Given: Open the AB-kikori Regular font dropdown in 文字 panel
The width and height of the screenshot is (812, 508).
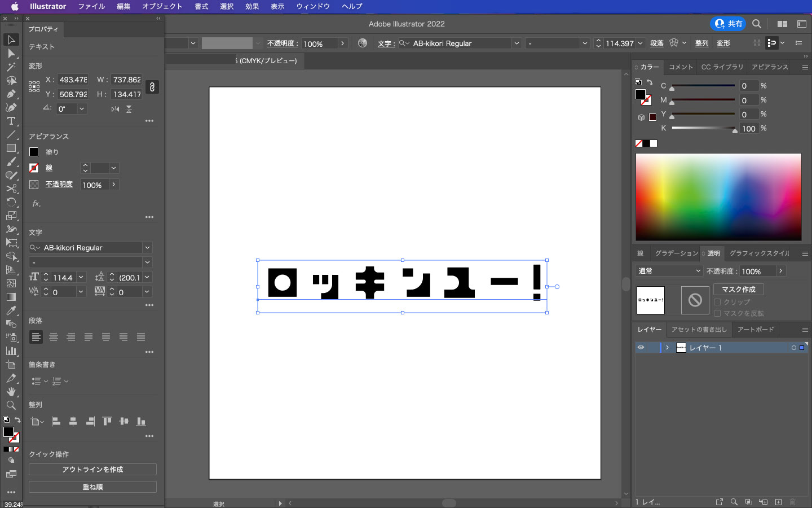Looking at the screenshot, I should pyautogui.click(x=147, y=248).
